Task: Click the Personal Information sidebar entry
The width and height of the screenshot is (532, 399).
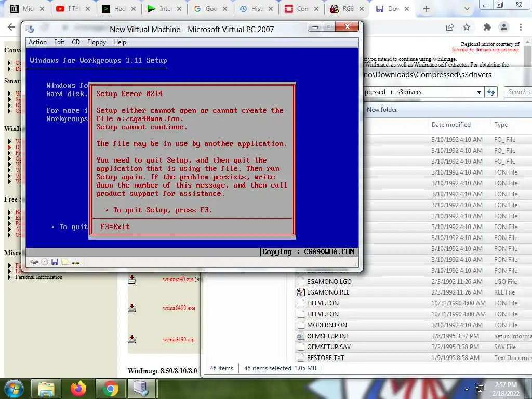Action: [x=38, y=277]
